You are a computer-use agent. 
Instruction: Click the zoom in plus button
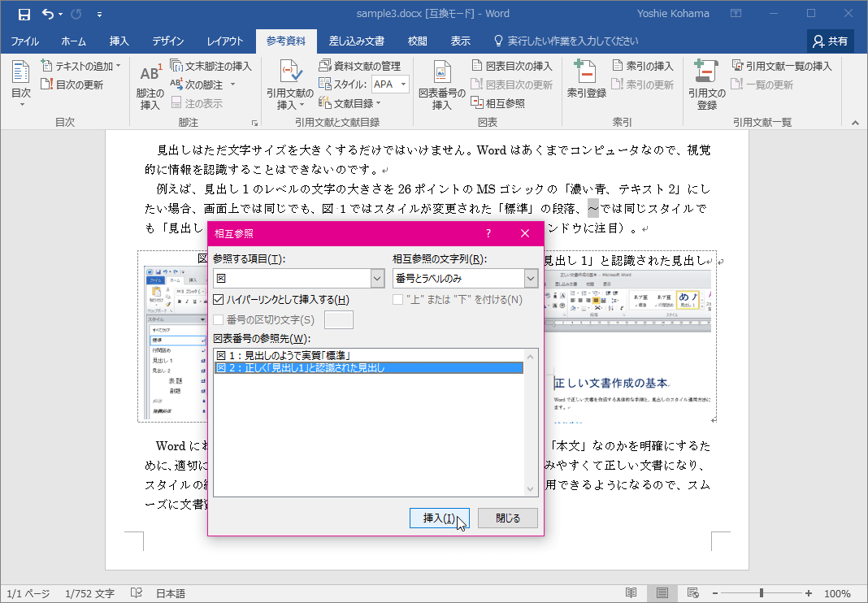809,593
